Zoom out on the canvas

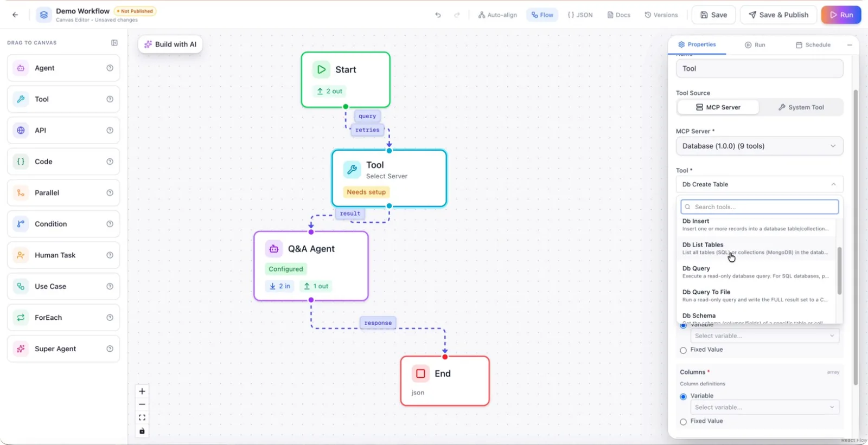[142, 404]
